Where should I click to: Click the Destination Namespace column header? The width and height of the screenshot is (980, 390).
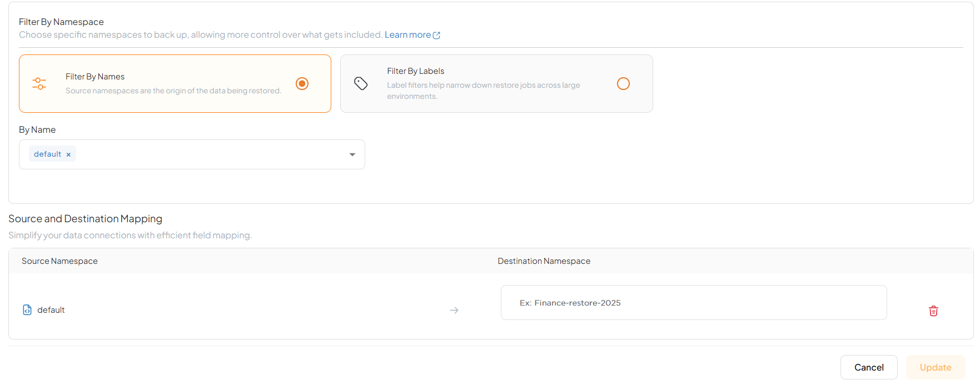click(x=544, y=261)
